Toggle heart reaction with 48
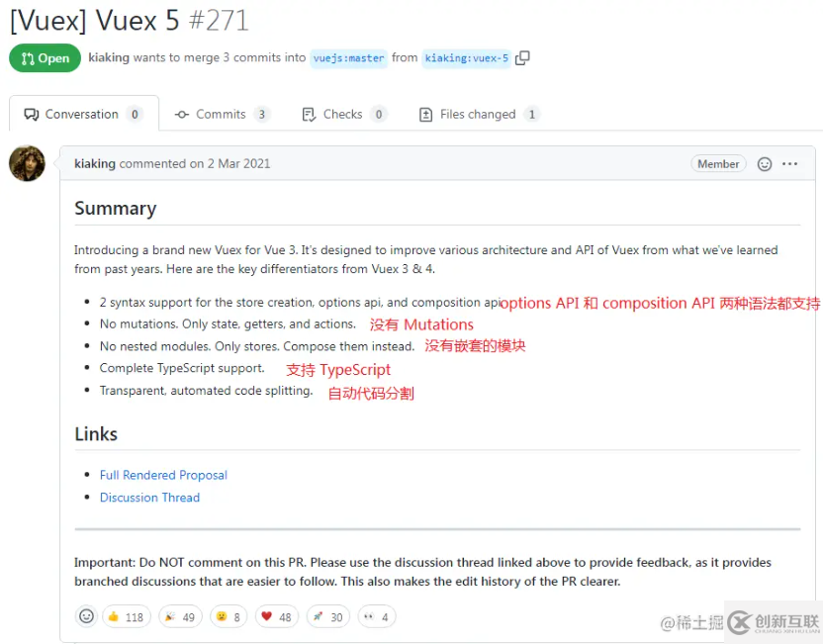 (x=277, y=616)
